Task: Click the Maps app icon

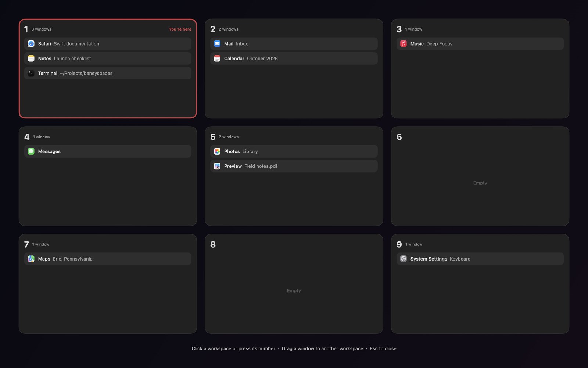Action: tap(31, 259)
